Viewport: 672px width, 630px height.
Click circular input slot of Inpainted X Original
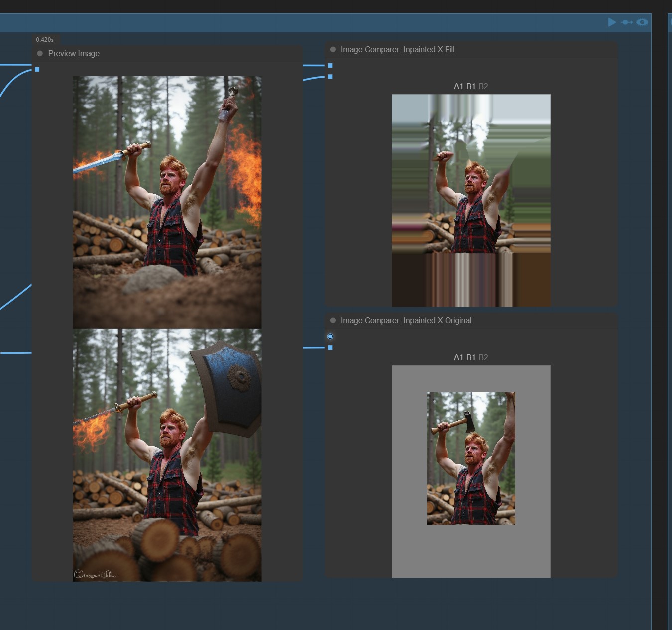[x=330, y=337]
